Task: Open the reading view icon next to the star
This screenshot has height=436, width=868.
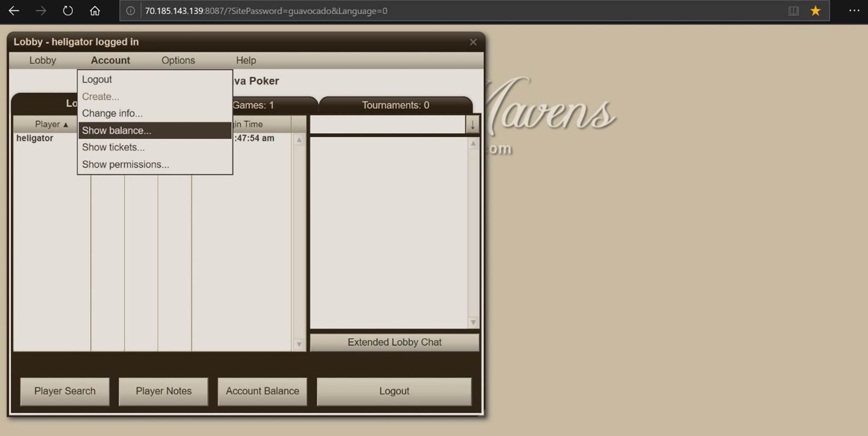Action: tap(793, 11)
